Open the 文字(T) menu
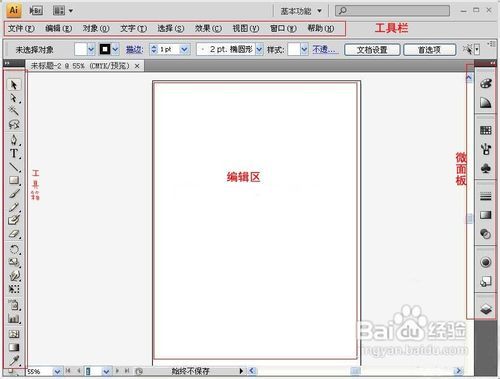The image size is (500, 379). 133,29
